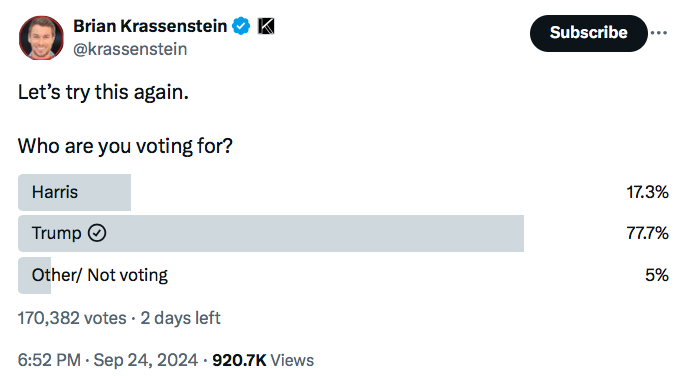Open Brian Krassenstein's profile picture
The height and width of the screenshot is (378, 684).
click(41, 37)
